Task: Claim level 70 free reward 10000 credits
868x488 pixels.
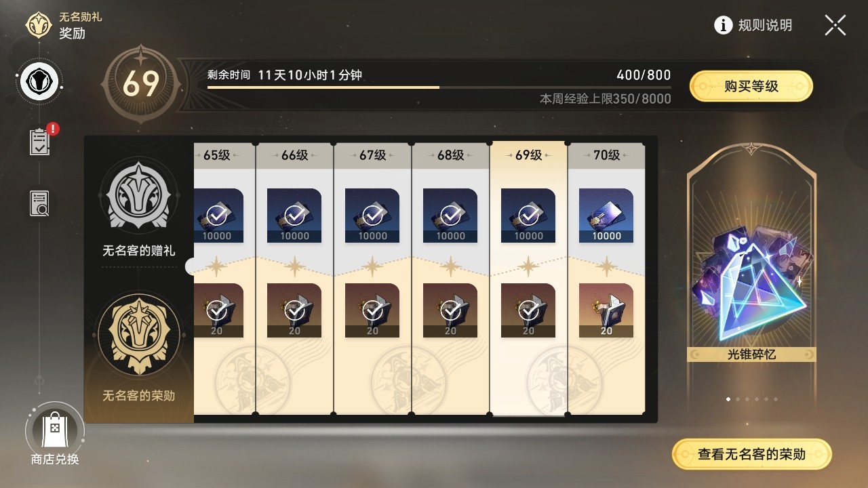Action: 606,216
